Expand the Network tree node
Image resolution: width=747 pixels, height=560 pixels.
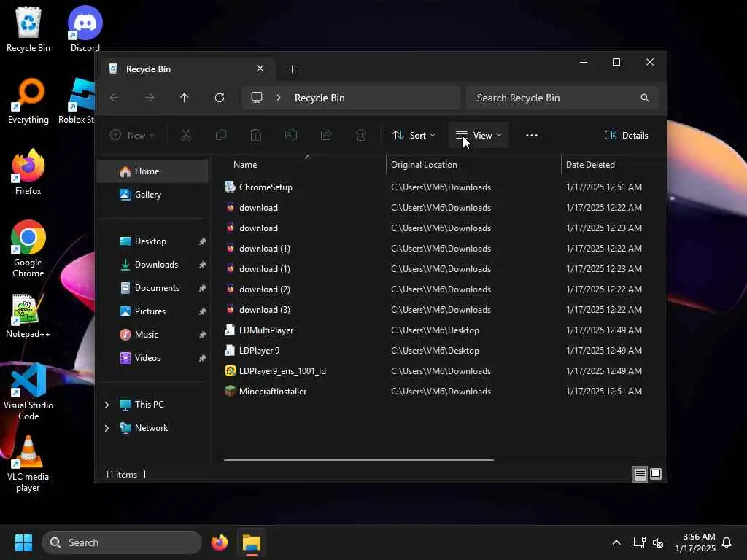pyautogui.click(x=107, y=428)
